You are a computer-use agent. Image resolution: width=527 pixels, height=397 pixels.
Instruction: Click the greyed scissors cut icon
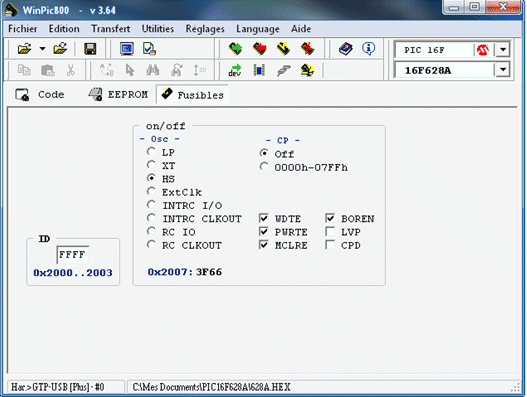point(71,70)
